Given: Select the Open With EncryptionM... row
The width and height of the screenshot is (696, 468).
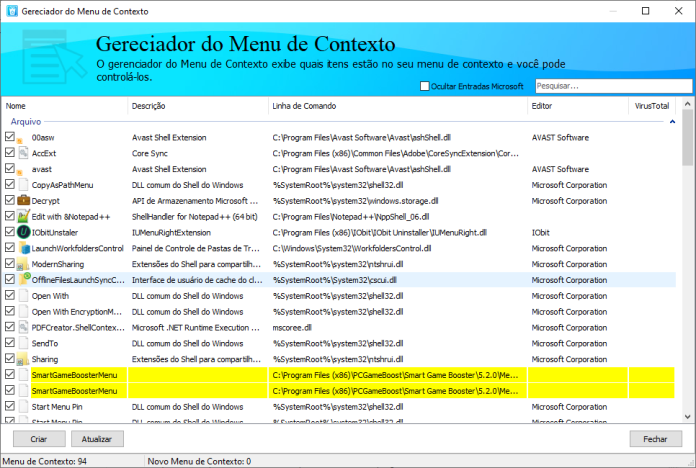Looking at the screenshot, I should tap(340, 312).
